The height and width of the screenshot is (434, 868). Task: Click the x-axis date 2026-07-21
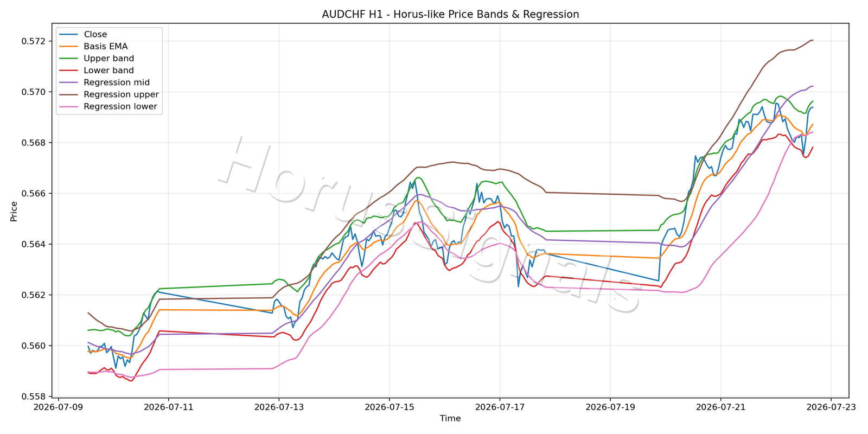click(x=720, y=406)
